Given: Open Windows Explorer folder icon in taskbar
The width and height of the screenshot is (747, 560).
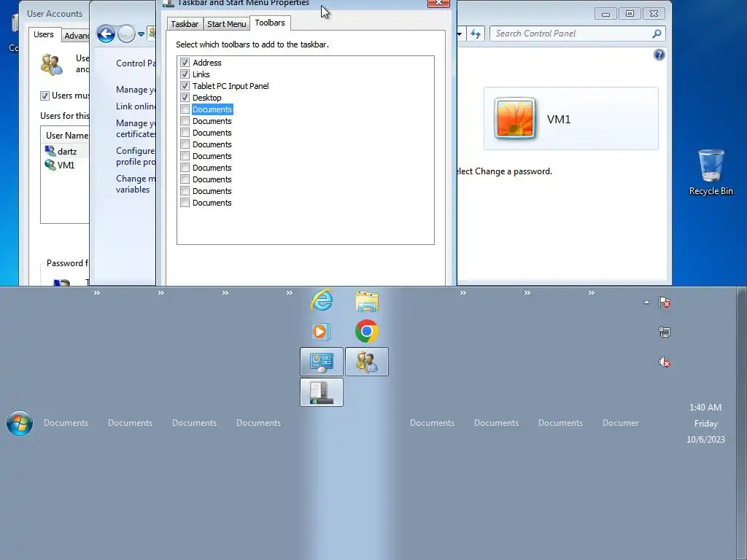Looking at the screenshot, I should pos(367,301).
